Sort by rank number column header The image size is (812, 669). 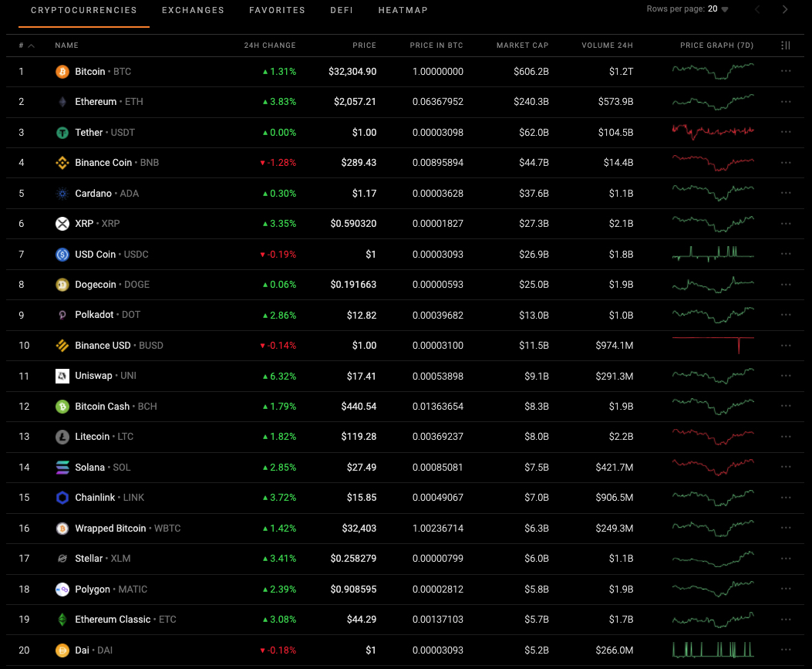click(26, 46)
